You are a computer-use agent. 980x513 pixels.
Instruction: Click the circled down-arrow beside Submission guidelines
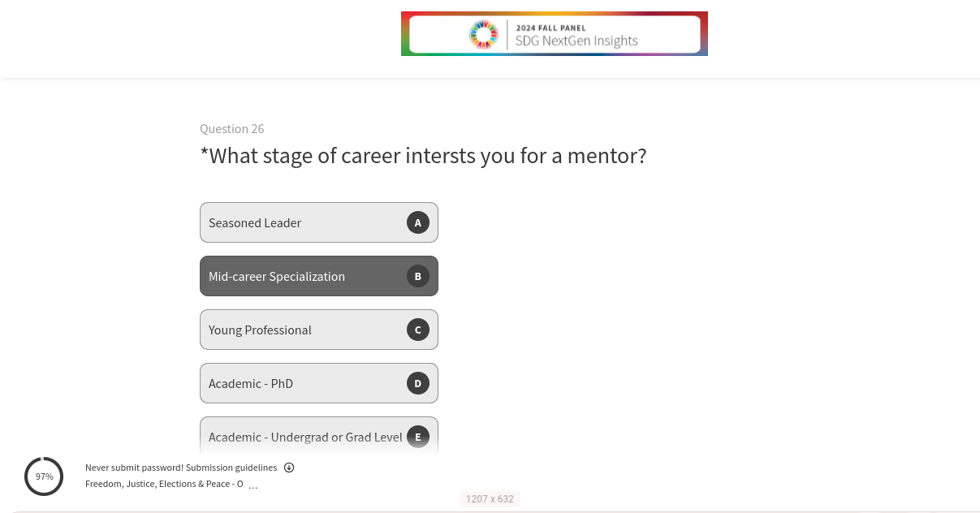click(x=289, y=468)
